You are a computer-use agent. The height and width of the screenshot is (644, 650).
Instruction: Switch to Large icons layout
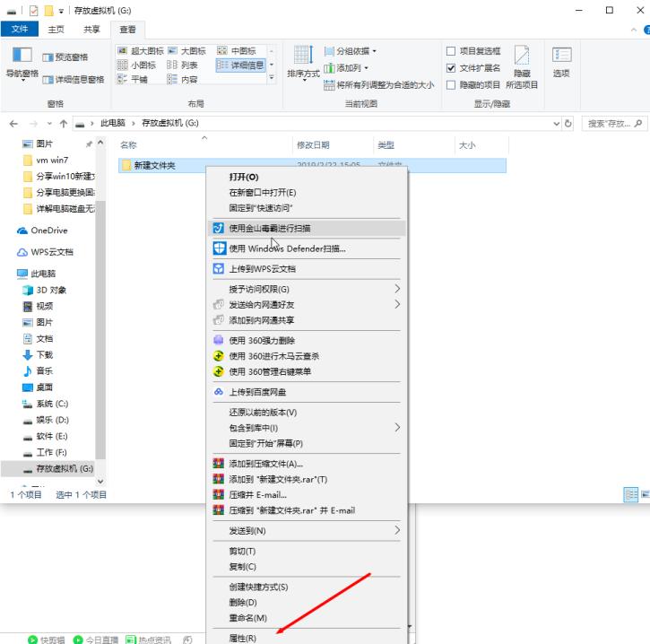[187, 51]
